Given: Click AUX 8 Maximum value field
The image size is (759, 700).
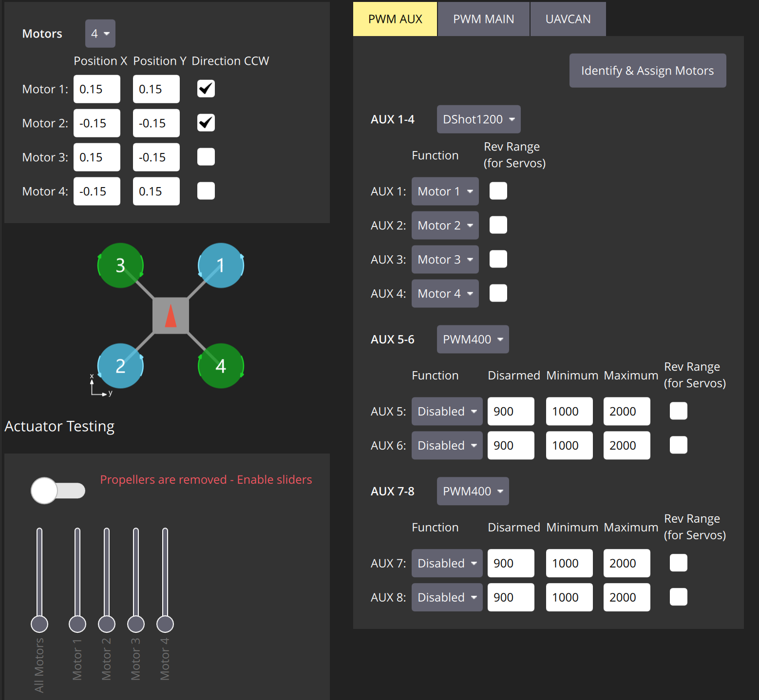Looking at the screenshot, I should tap(627, 598).
